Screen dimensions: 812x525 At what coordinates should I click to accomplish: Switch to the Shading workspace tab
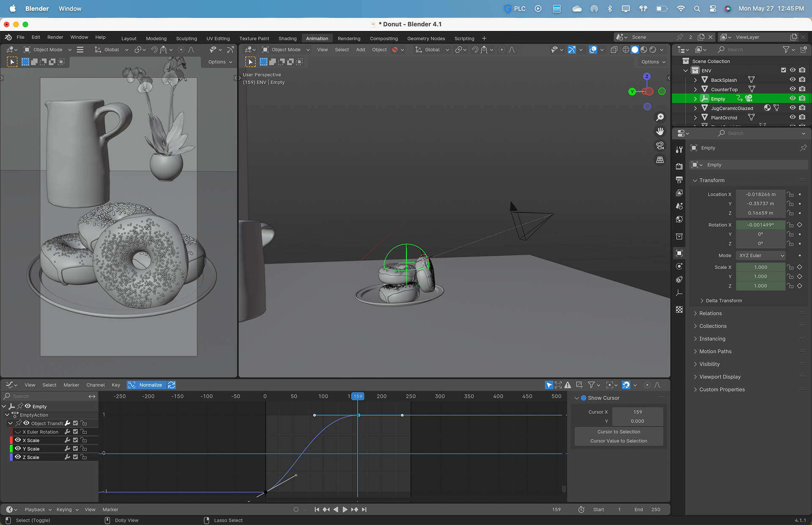coord(287,38)
